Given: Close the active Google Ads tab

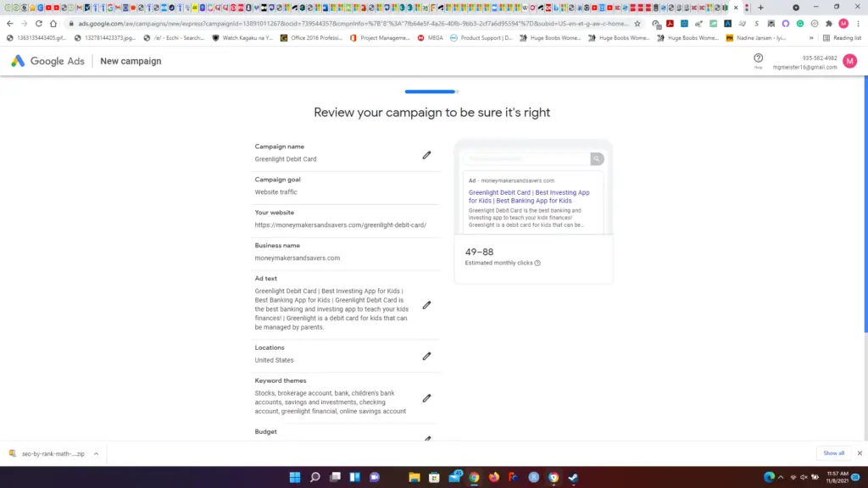Looking at the screenshot, I should tap(736, 8).
